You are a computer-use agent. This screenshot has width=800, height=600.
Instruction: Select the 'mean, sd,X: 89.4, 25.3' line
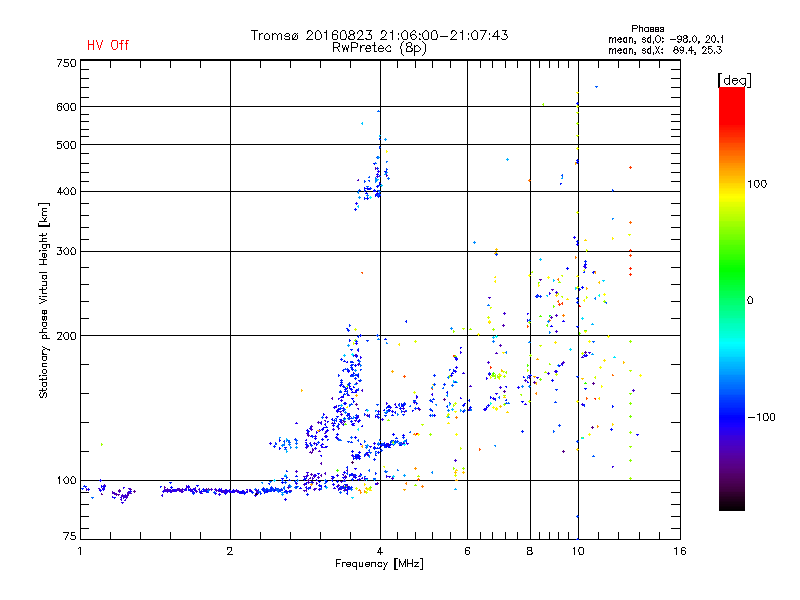pyautogui.click(x=665, y=51)
